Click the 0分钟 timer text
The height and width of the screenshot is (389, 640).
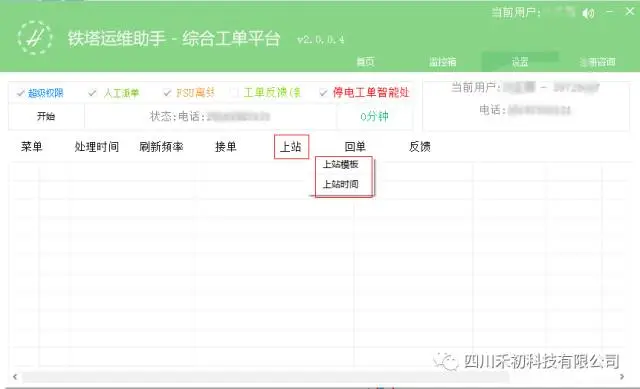click(x=374, y=117)
